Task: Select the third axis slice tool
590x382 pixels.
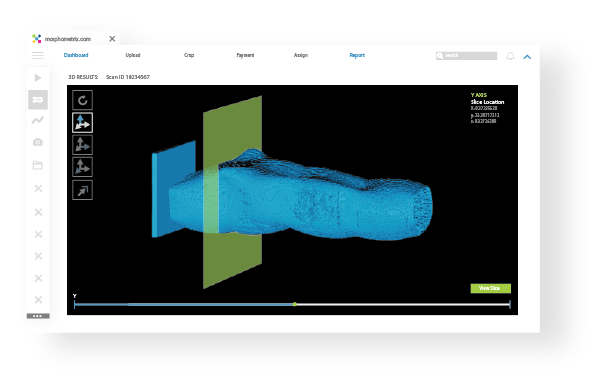Action: point(82,167)
